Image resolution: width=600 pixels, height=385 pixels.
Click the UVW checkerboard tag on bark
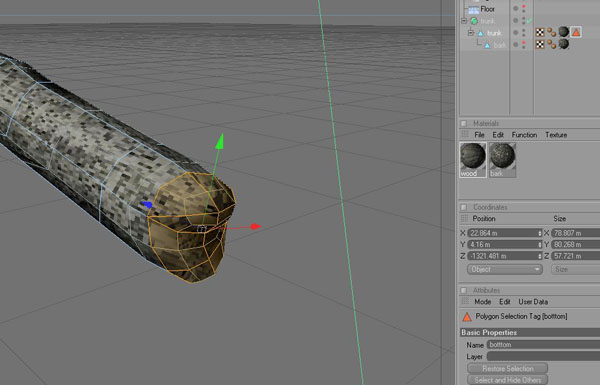[x=540, y=44]
